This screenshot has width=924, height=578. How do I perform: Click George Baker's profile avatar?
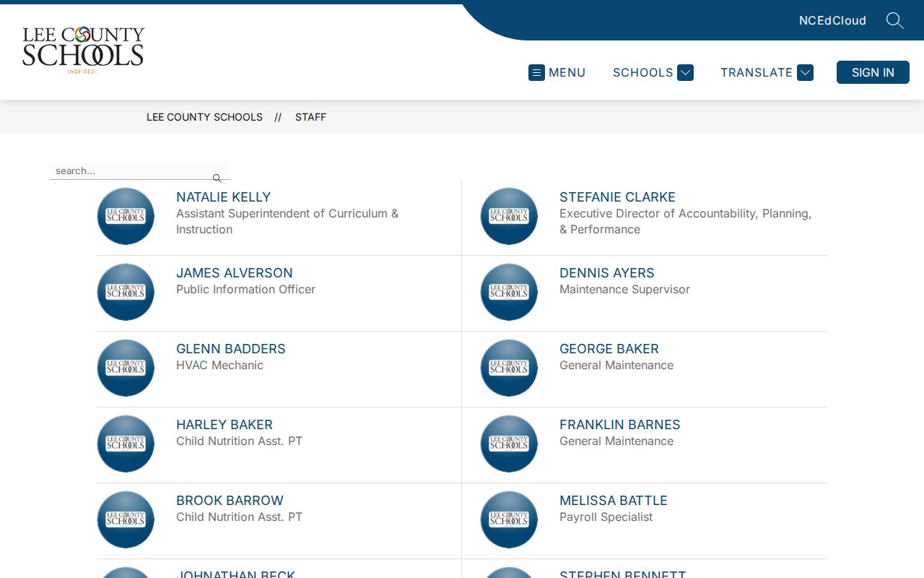coord(509,368)
